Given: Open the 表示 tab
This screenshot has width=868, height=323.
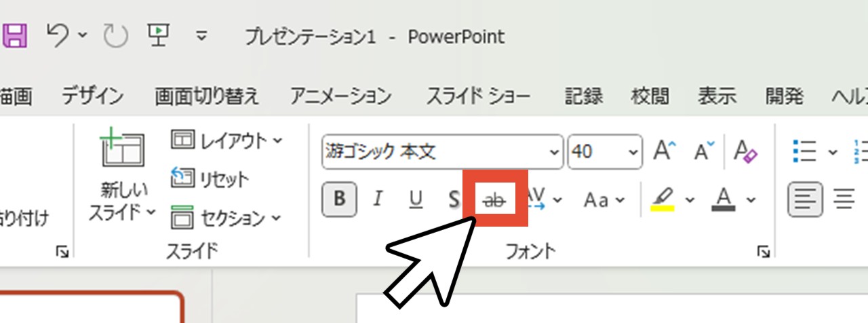Looking at the screenshot, I should 717,96.
